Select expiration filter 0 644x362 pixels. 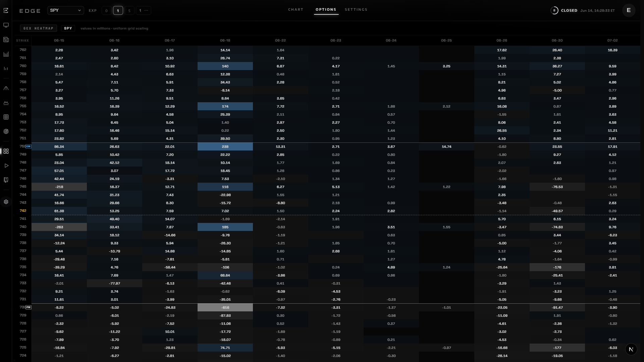pyautogui.click(x=107, y=11)
